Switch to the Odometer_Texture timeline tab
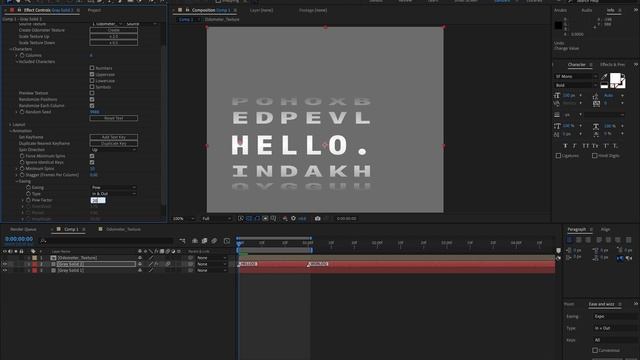The width and height of the screenshot is (640, 360). [x=123, y=229]
